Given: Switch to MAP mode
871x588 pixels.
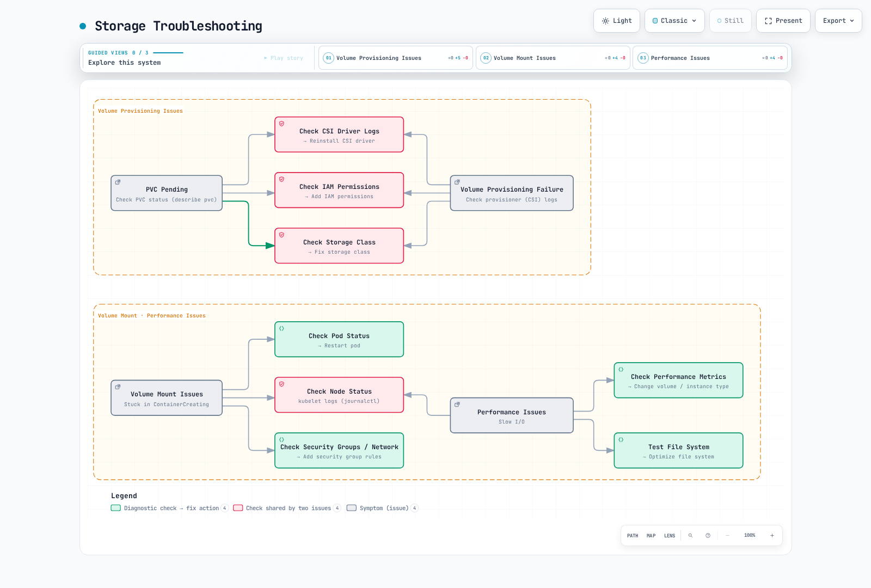Looking at the screenshot, I should 651,536.
